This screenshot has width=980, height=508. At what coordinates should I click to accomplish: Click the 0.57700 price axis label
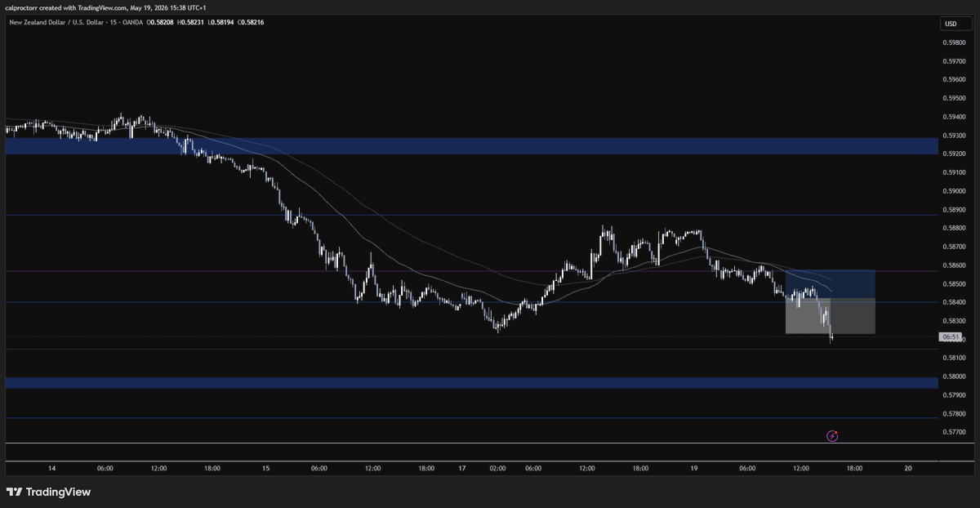(955, 432)
